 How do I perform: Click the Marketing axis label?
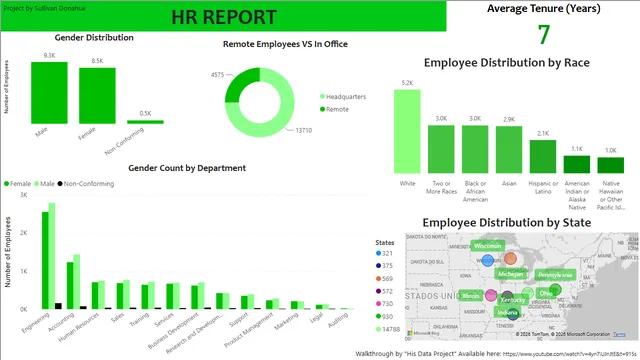pos(286,322)
